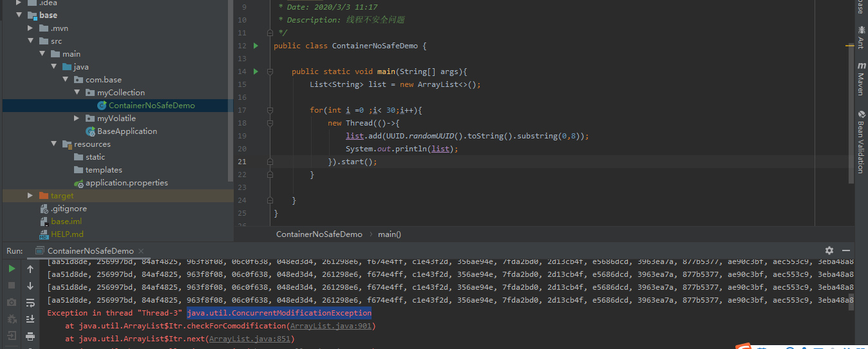Click ContainerNoSafeDemo breadcrumb
Image resolution: width=868 pixels, height=349 pixels.
point(319,234)
